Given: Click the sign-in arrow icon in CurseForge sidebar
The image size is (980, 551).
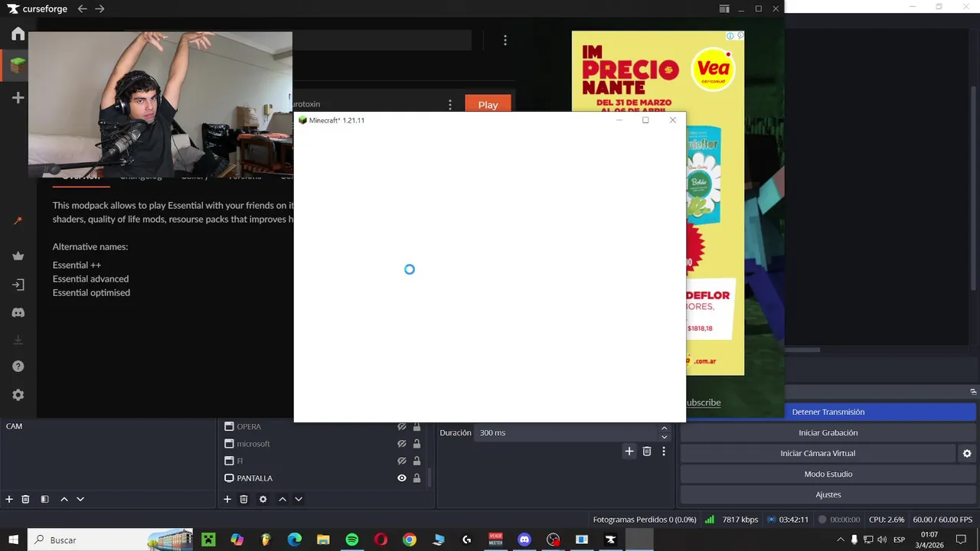Looking at the screenshot, I should (18, 285).
